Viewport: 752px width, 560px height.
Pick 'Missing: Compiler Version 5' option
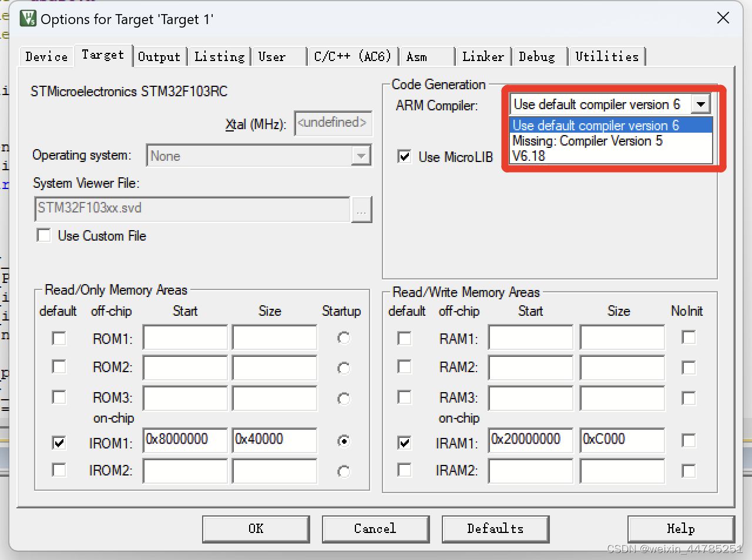610,141
